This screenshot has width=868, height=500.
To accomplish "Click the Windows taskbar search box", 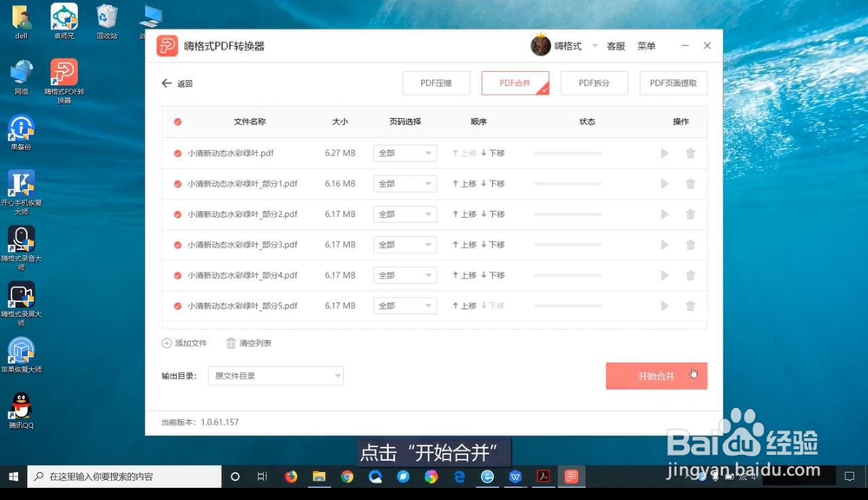I will (x=124, y=477).
